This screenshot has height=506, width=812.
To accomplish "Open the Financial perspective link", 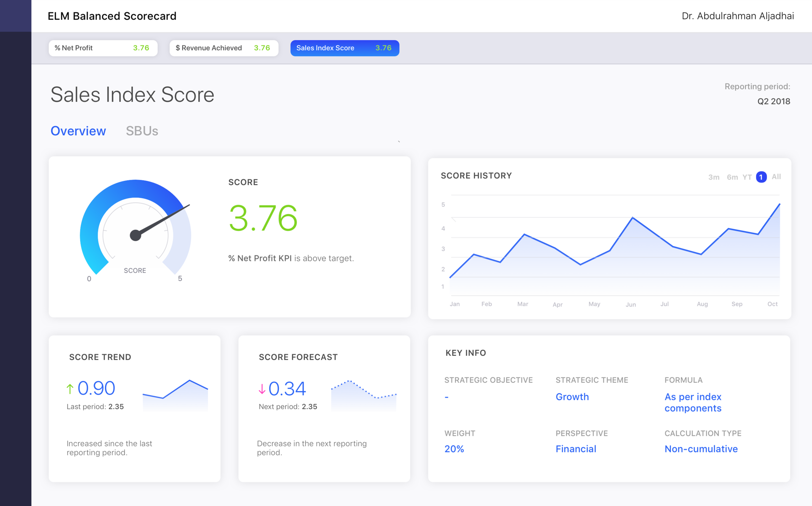I will (x=576, y=448).
